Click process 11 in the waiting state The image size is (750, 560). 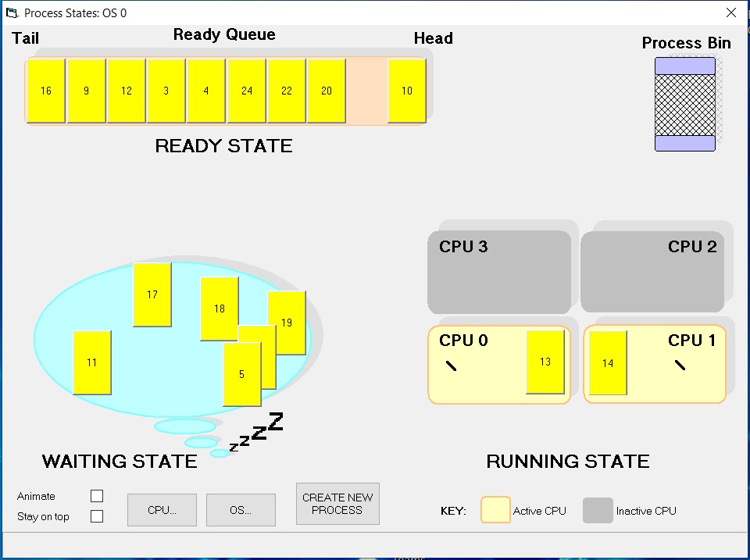(x=91, y=362)
